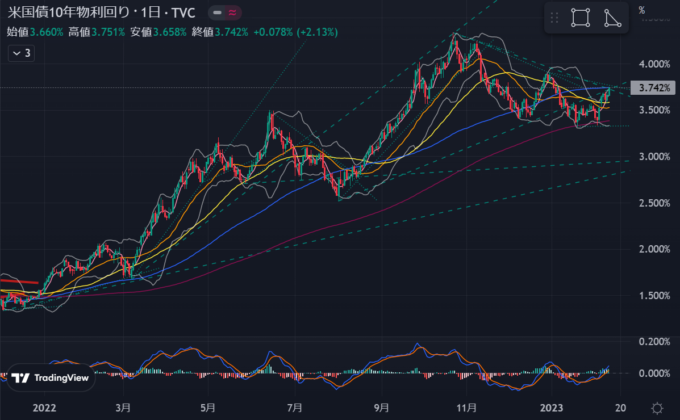
Task: Expand the collapsed indicators legend showing 3
Action: 20,53
